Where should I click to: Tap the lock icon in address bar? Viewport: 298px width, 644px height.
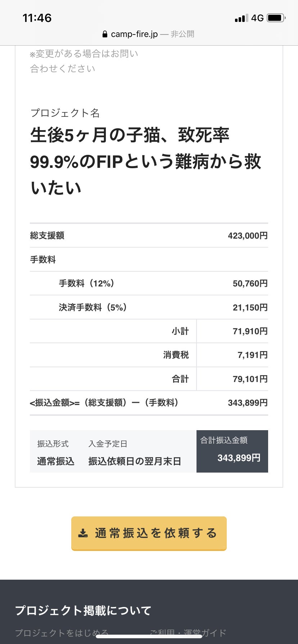coord(105,34)
